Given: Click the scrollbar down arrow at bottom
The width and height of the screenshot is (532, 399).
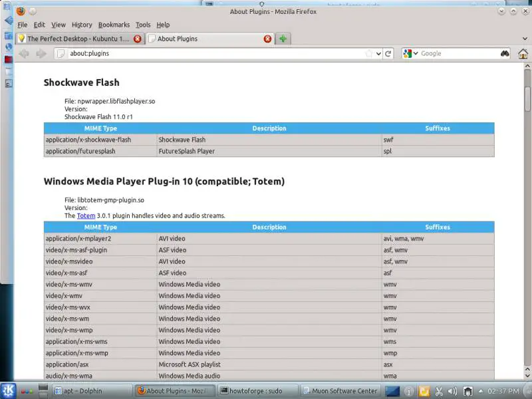Looking at the screenshot, I should (x=527, y=376).
